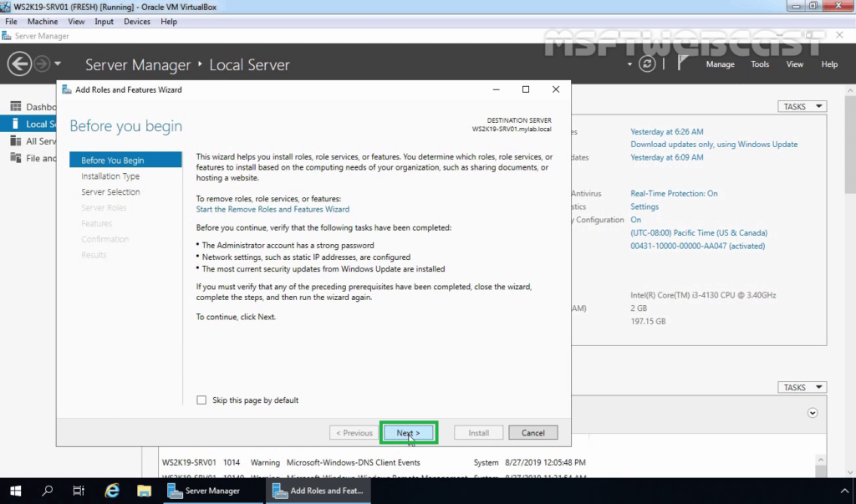Open the Tools menu in Server Manager
The height and width of the screenshot is (504, 856).
(x=760, y=64)
